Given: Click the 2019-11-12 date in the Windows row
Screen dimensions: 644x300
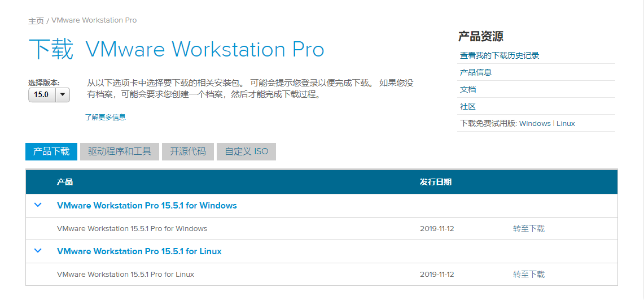Looking at the screenshot, I should coord(437,228).
